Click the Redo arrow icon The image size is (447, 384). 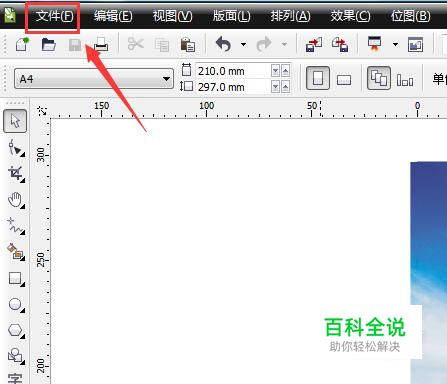tap(264, 44)
